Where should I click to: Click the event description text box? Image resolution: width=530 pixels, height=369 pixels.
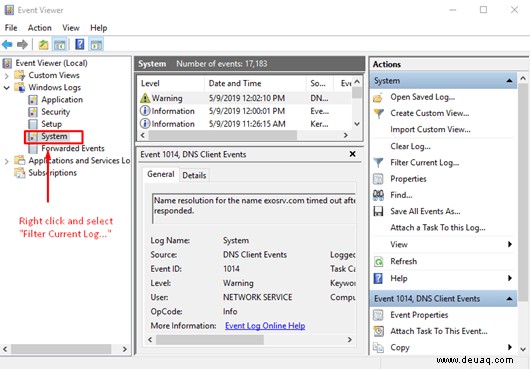254,208
